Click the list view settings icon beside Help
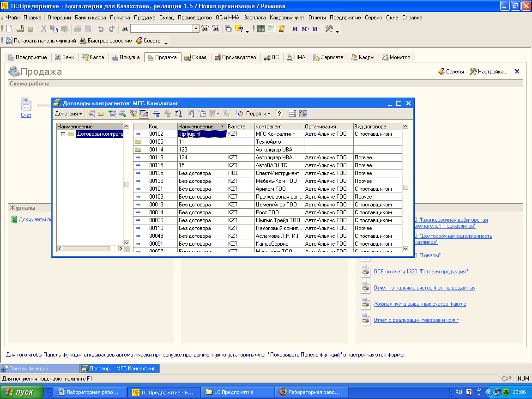The image size is (532, 399). [x=292, y=114]
